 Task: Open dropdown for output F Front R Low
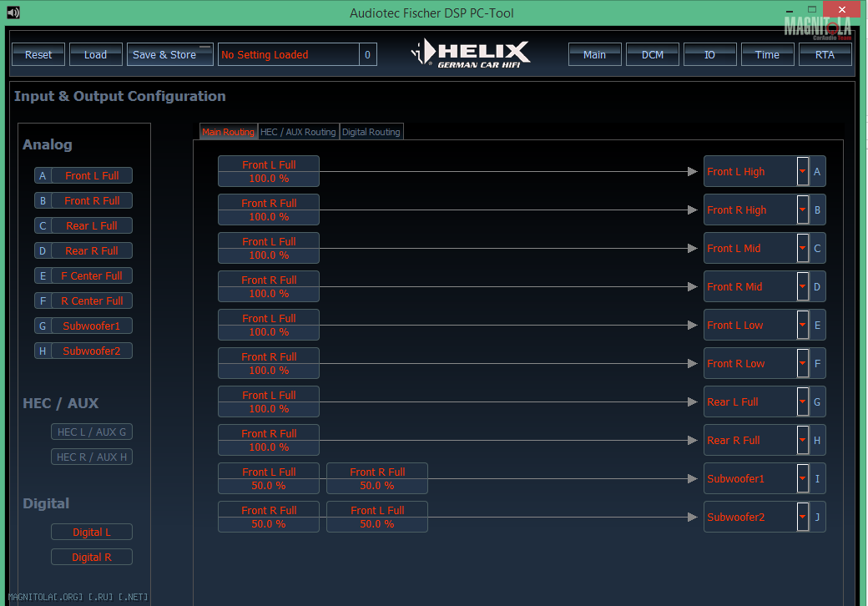pyautogui.click(x=803, y=363)
